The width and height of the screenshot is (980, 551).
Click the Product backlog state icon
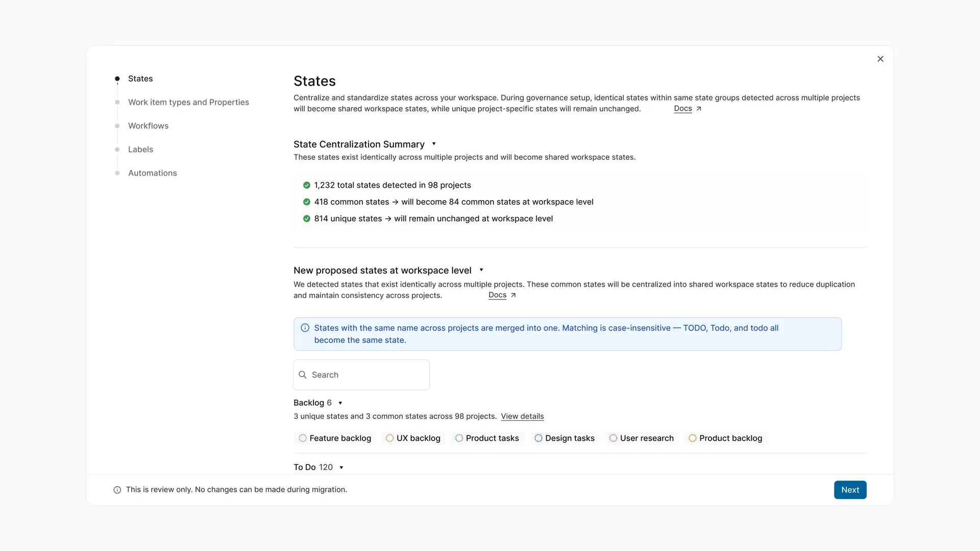click(x=693, y=438)
